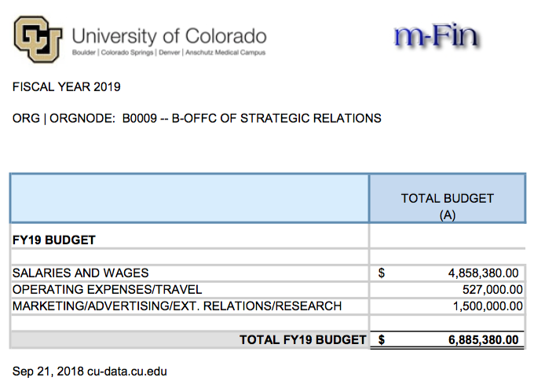545x392 pixels.
Task: Click the FY19 BUDGET section label
Action: (54, 240)
